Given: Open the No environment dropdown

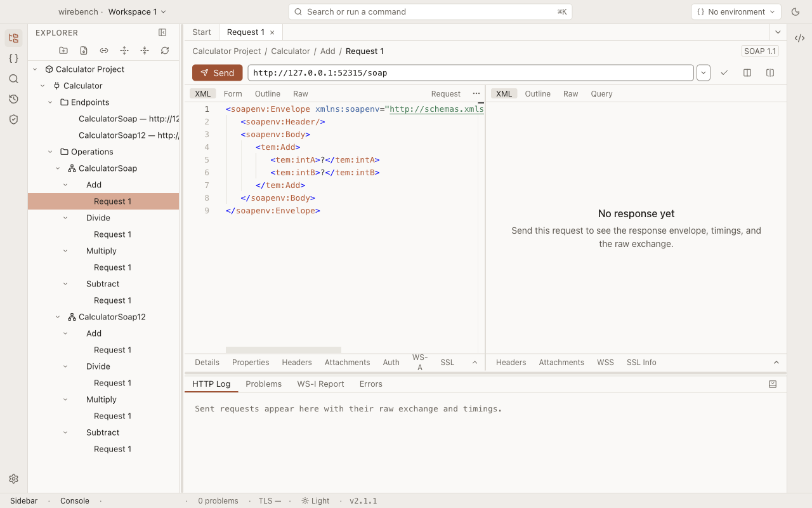Looking at the screenshot, I should (736, 11).
